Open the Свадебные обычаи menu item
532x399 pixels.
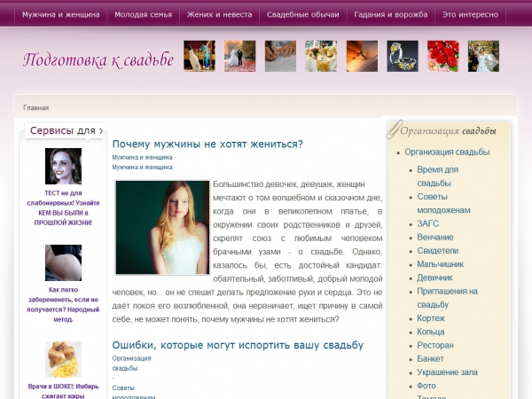pyautogui.click(x=303, y=14)
